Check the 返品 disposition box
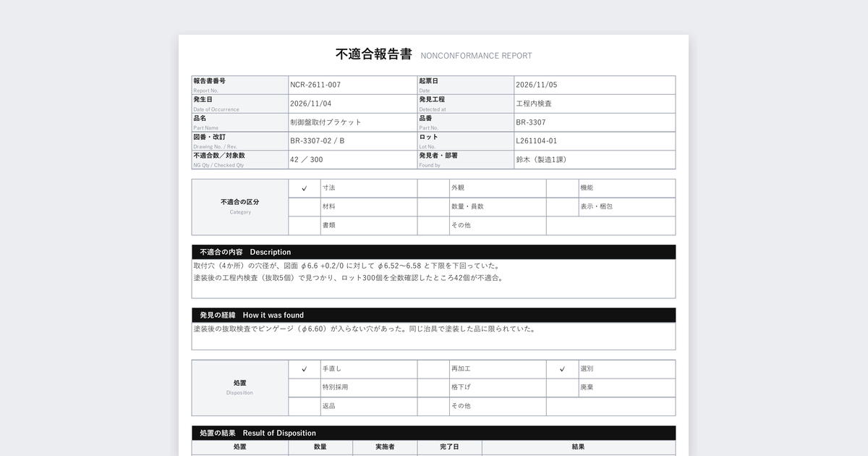The height and width of the screenshot is (456, 868). 305,407
